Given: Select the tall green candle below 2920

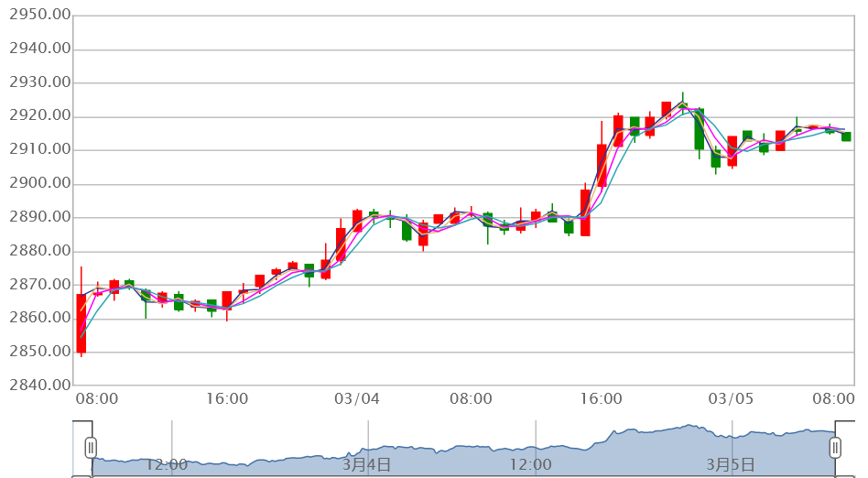Looking at the screenshot, I should click(700, 129).
